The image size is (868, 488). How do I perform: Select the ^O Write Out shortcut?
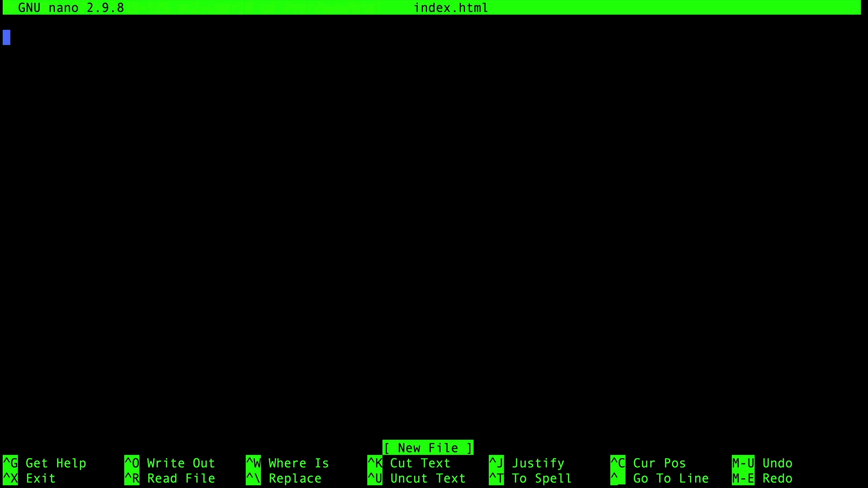[x=180, y=463]
